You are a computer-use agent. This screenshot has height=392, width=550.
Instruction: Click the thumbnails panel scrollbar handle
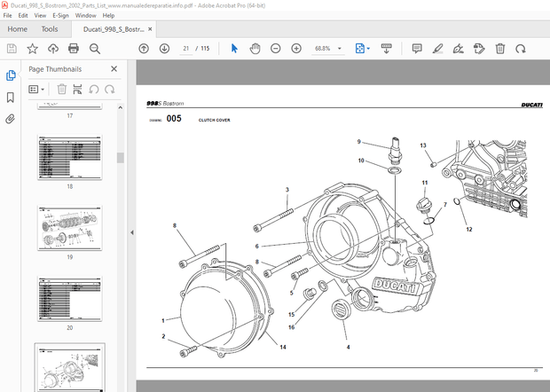pos(121,158)
